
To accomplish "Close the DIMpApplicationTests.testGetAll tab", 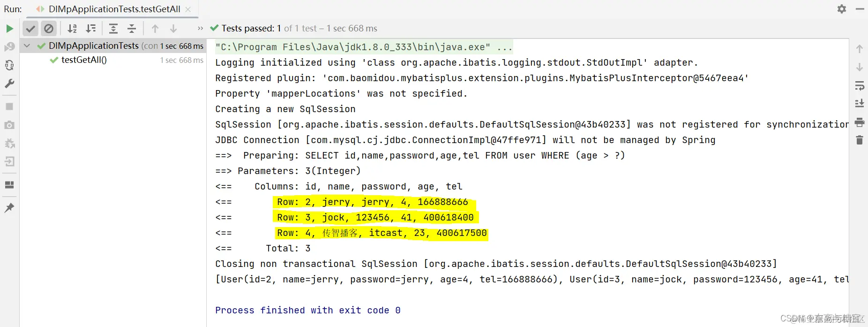I will click(x=188, y=9).
